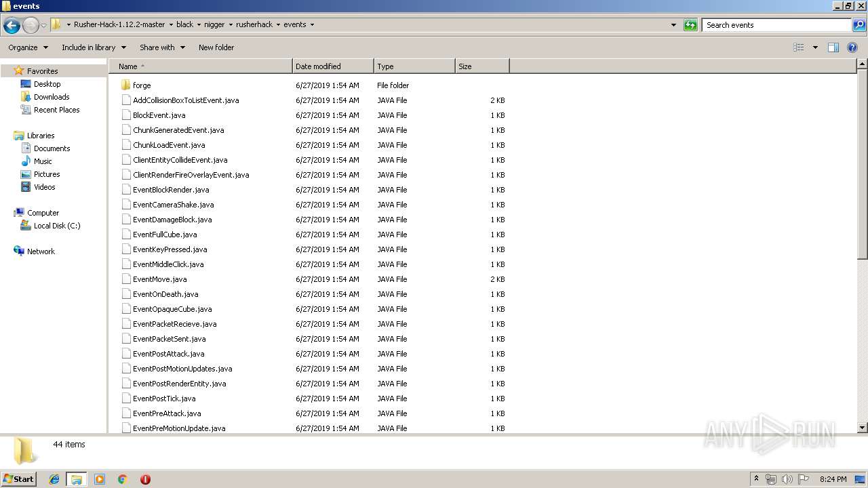Open the Pictures library
The width and height of the screenshot is (868, 488).
tap(47, 174)
